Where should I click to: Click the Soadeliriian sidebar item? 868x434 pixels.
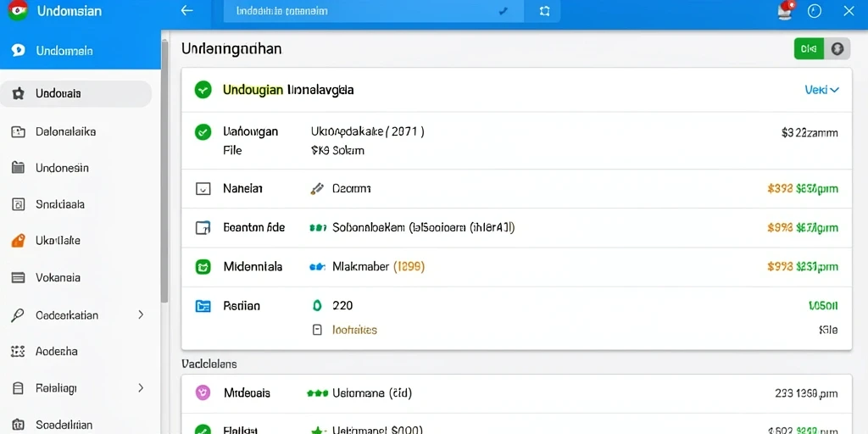coord(64,425)
